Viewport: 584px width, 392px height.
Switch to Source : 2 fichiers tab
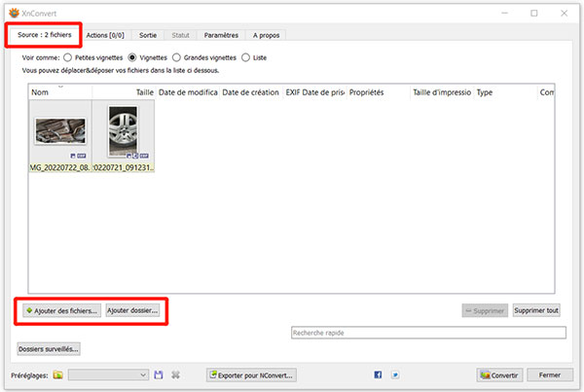(45, 35)
